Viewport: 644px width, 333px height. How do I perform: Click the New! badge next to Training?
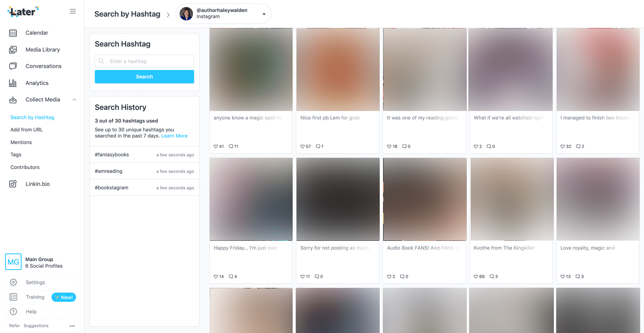(x=64, y=297)
